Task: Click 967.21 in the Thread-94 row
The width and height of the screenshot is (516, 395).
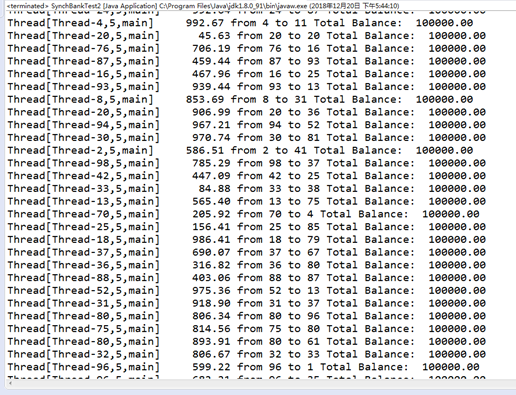Action: point(211,125)
